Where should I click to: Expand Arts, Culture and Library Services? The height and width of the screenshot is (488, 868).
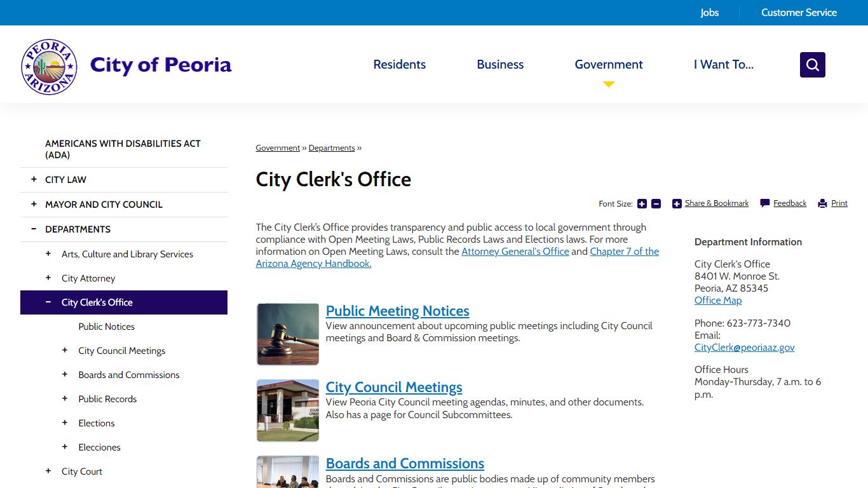pos(48,254)
